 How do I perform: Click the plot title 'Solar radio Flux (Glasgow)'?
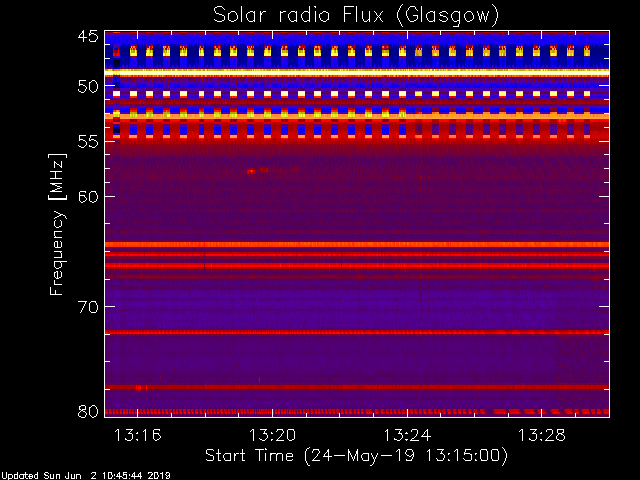(x=355, y=14)
